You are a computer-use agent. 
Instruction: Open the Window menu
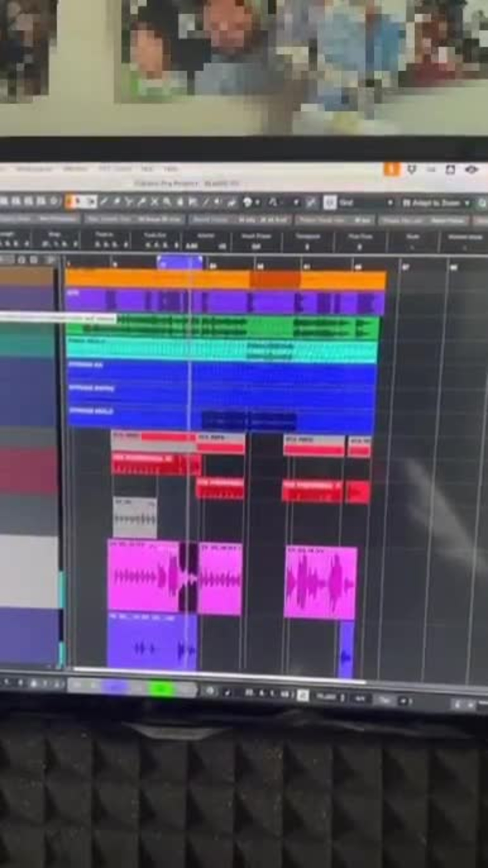tap(75, 169)
